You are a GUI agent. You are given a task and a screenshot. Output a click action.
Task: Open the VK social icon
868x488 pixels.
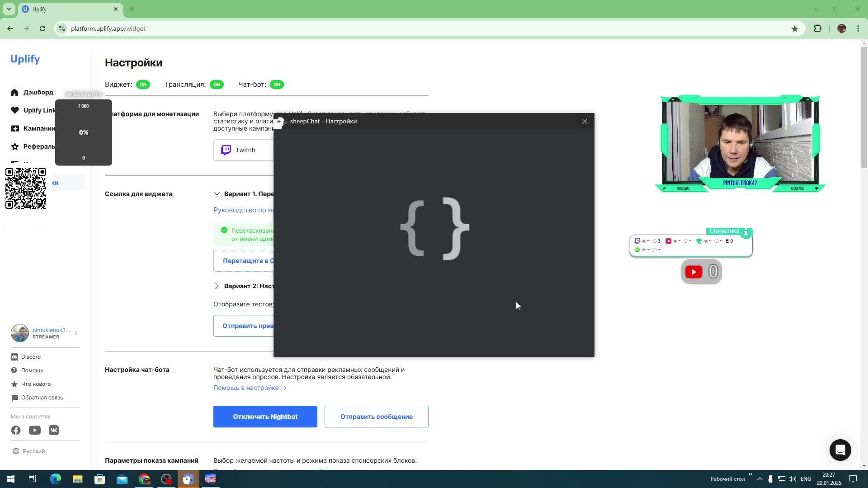pos(54,430)
